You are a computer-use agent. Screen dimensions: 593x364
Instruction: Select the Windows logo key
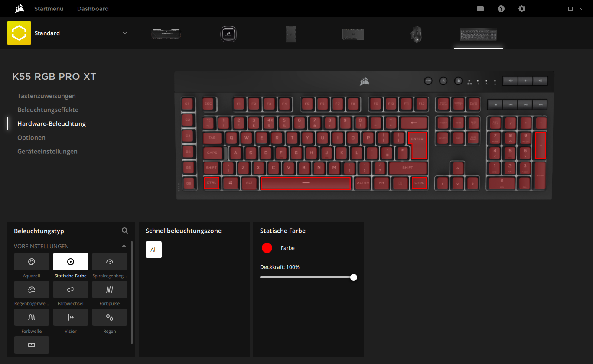click(230, 183)
